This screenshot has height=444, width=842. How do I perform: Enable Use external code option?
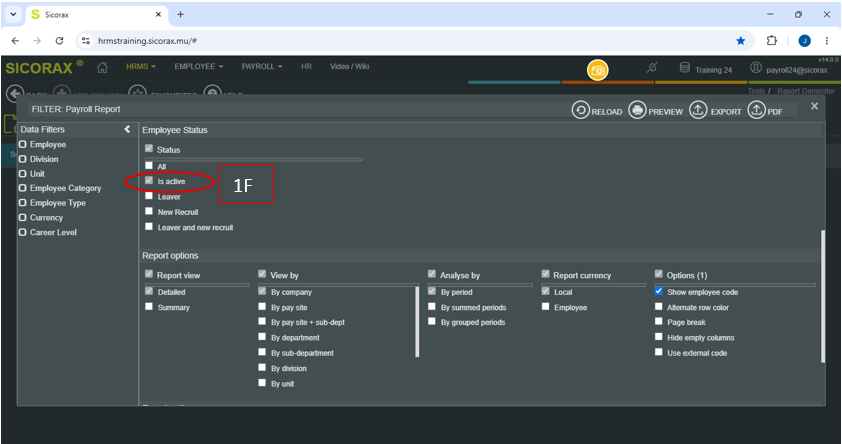pos(658,352)
